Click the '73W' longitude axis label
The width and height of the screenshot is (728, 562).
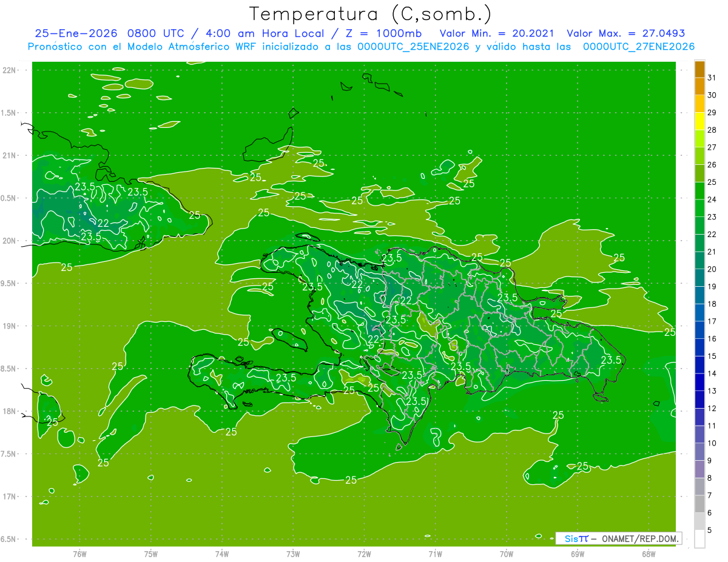293,554
